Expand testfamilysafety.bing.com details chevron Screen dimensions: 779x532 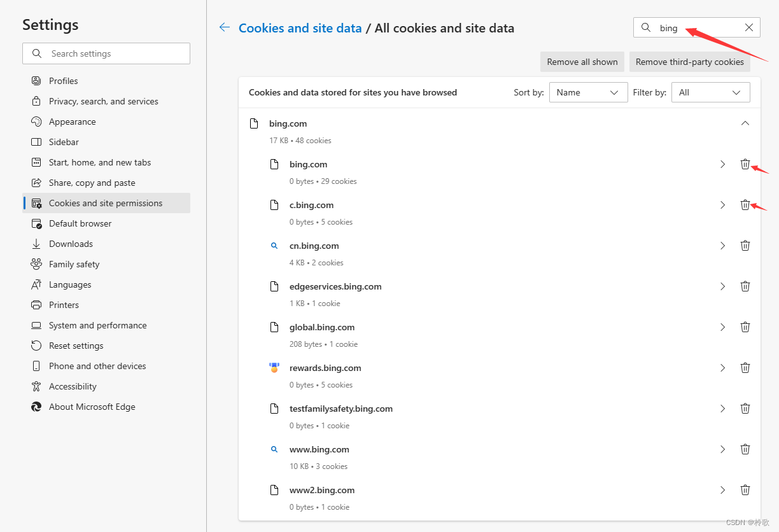[722, 409]
